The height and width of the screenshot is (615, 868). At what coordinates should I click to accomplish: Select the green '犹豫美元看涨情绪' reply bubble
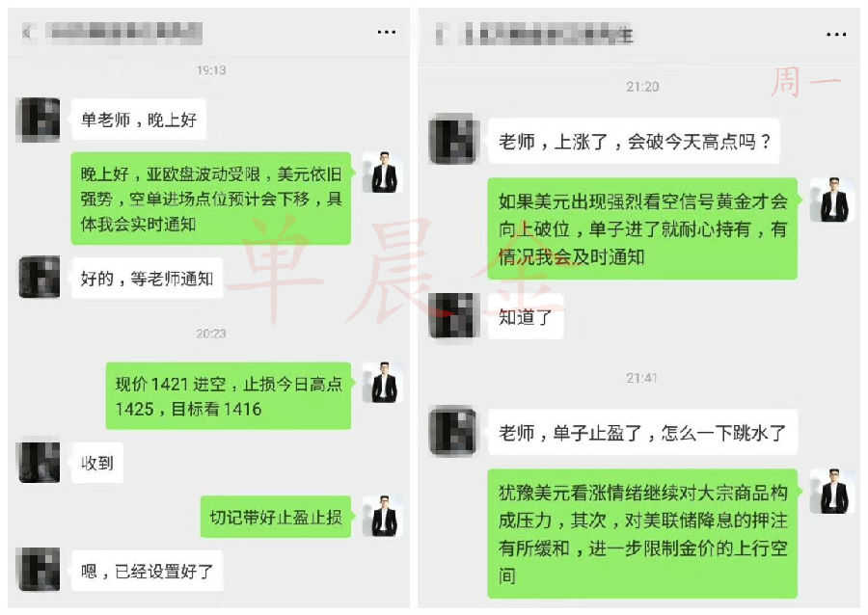[642, 534]
